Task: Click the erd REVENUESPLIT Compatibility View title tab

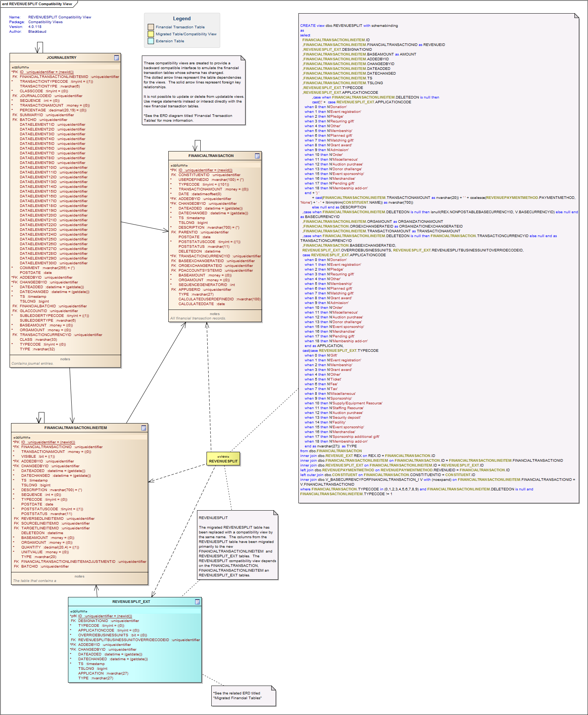Action: tap(37, 4)
